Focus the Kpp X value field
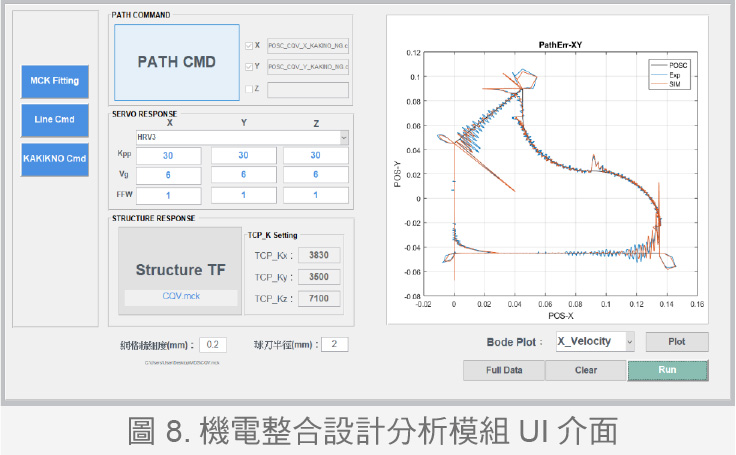 pos(169,156)
